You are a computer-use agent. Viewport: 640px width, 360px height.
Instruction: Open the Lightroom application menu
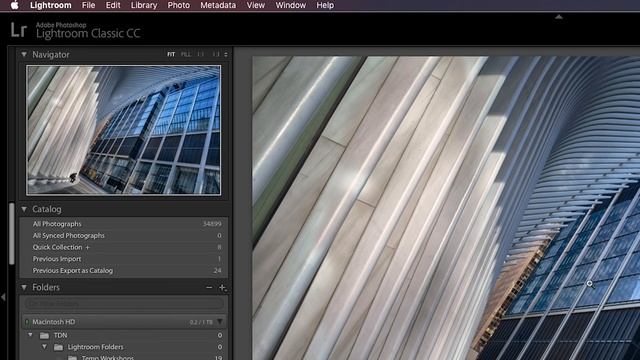[51, 5]
